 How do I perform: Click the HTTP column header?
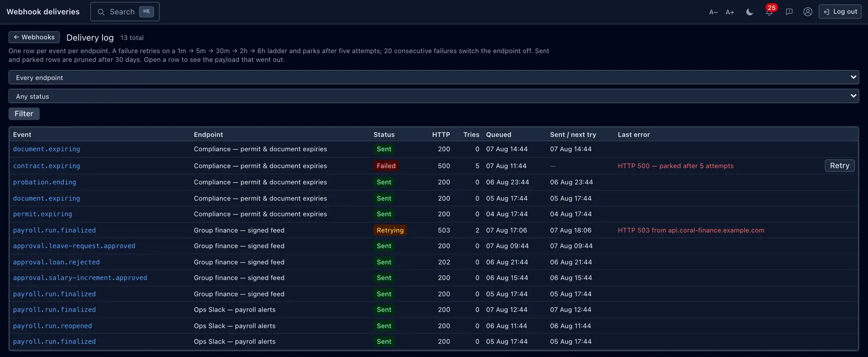tap(441, 134)
